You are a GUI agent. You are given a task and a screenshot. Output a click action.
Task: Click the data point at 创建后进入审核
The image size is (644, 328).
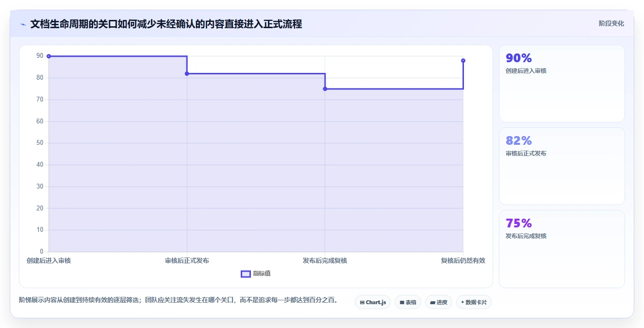pyautogui.click(x=49, y=56)
